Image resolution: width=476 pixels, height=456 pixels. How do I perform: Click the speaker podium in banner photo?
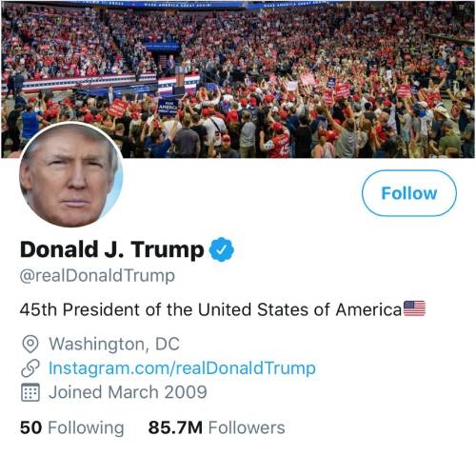point(180,77)
